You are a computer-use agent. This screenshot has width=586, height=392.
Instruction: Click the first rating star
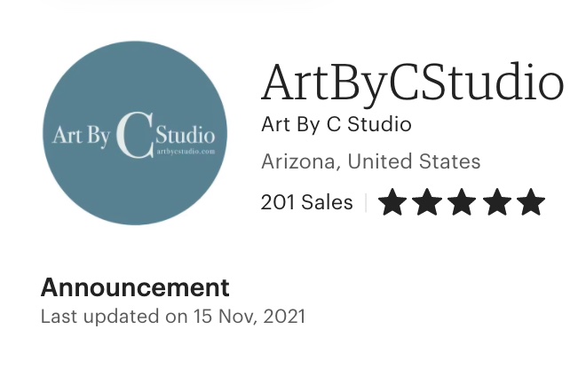click(392, 202)
